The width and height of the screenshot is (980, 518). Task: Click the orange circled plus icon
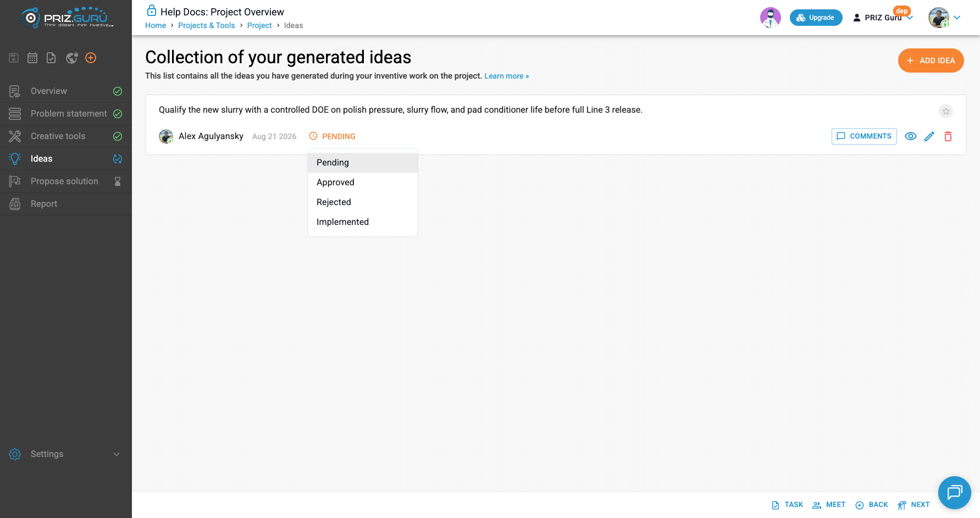coord(91,58)
